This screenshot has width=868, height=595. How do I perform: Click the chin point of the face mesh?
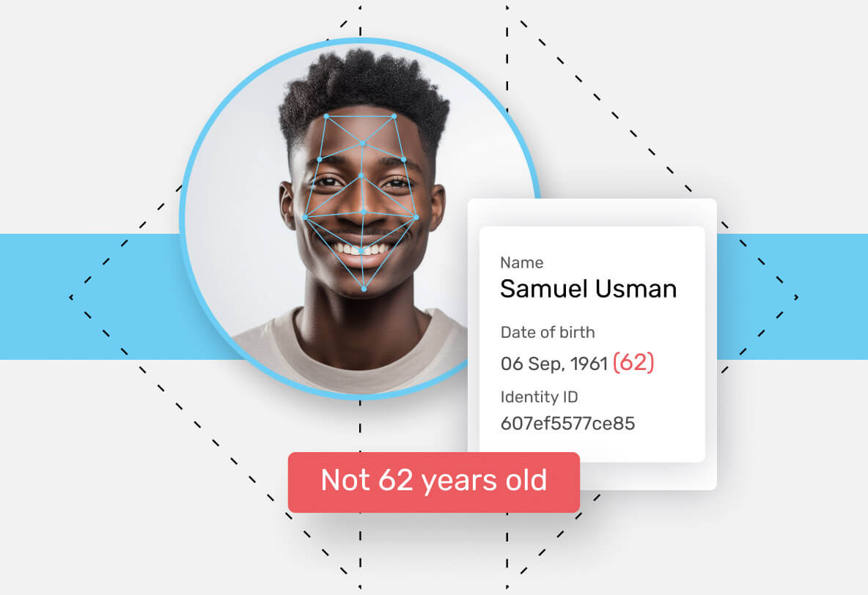click(364, 289)
